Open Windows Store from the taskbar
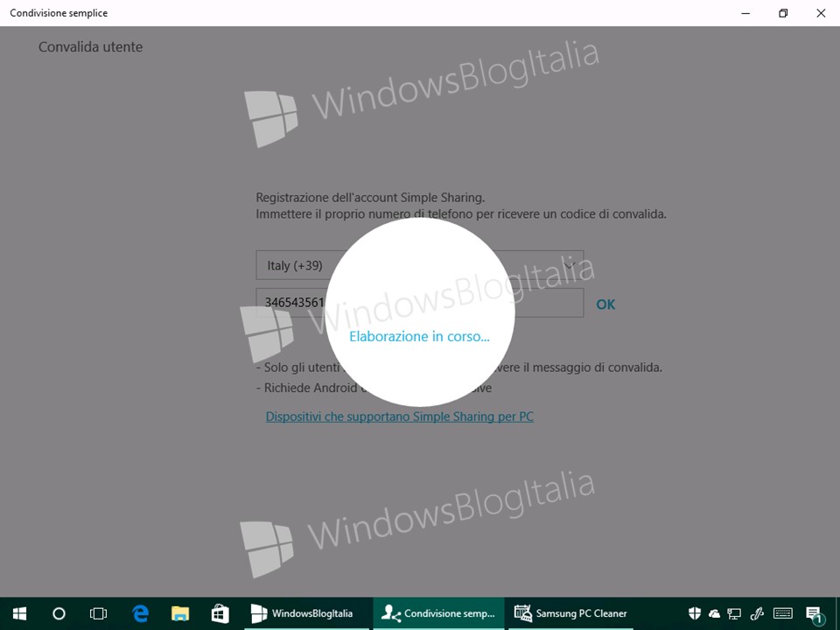Image resolution: width=840 pixels, height=630 pixels. click(220, 613)
